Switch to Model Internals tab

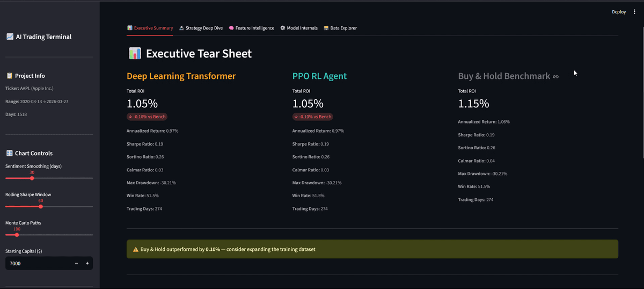[299, 28]
